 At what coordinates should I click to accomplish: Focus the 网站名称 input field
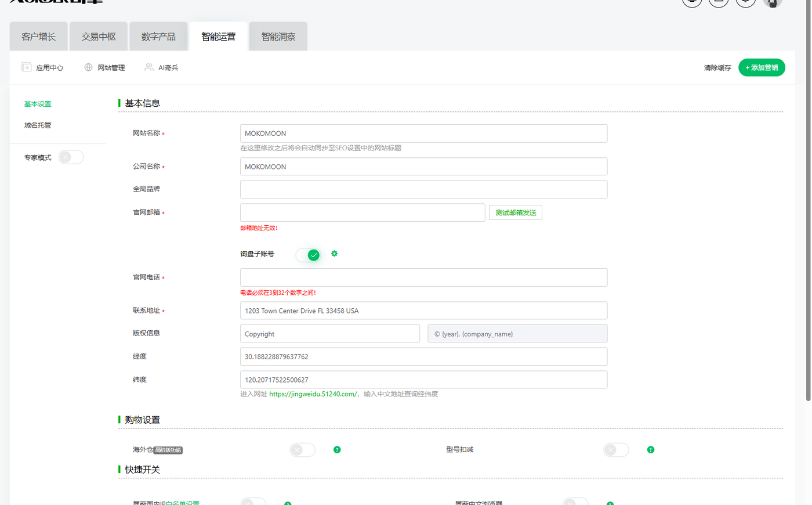point(424,134)
